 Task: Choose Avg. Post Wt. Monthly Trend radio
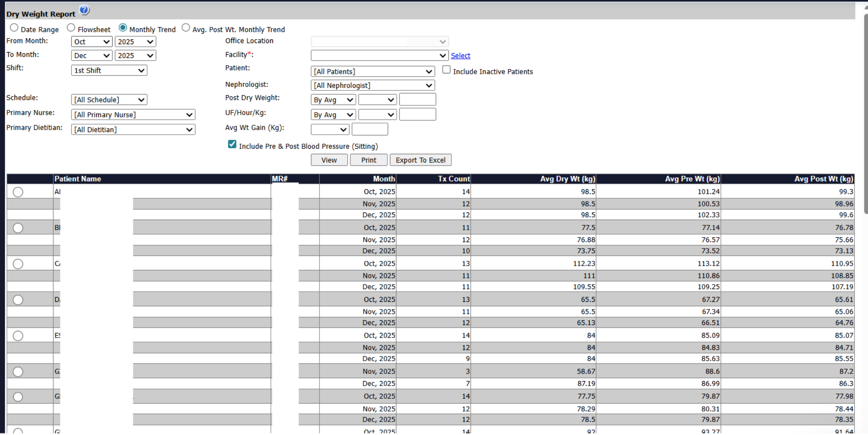[x=186, y=28]
